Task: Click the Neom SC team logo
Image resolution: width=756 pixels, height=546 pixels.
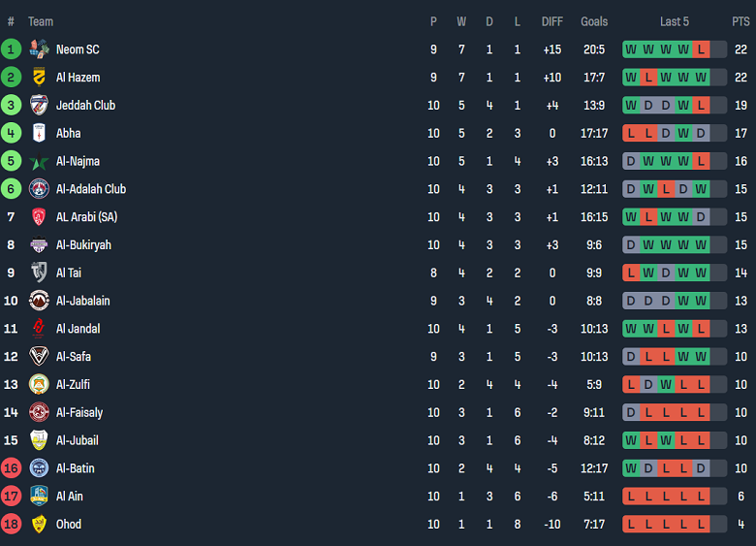Action: click(39, 49)
